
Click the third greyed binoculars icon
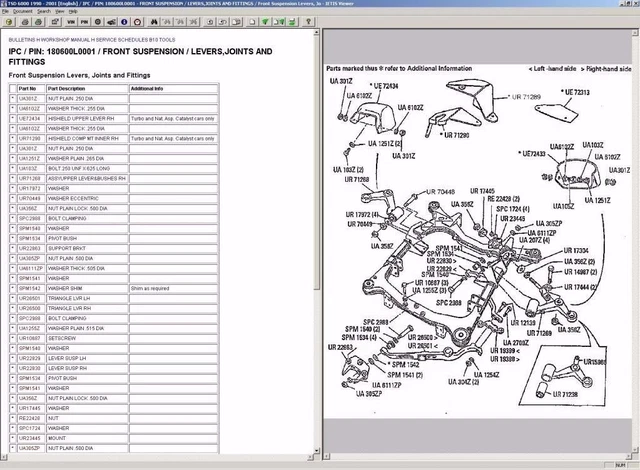(x=194, y=22)
